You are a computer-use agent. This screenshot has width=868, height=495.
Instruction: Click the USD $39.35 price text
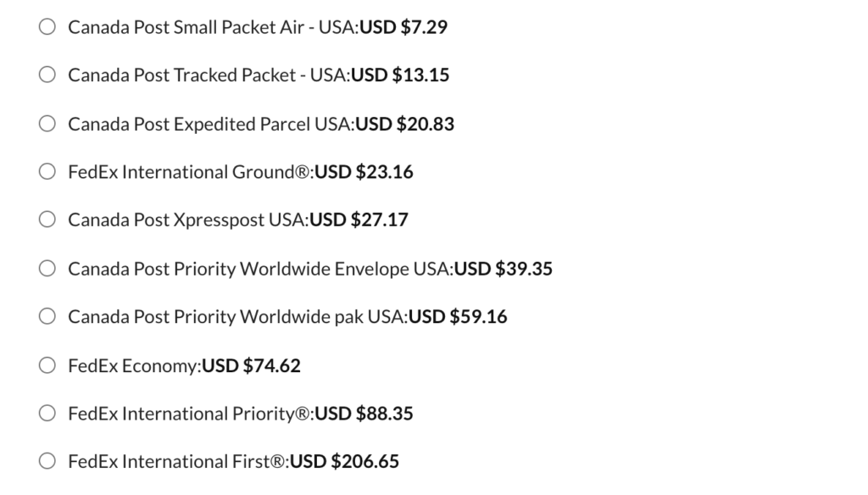[x=504, y=269]
